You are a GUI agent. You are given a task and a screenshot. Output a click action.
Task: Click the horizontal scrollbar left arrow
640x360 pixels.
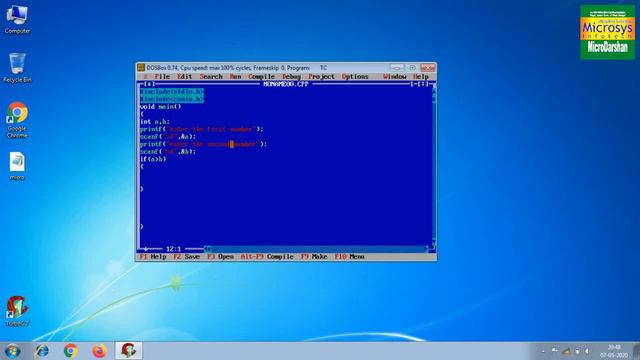pyautogui.click(x=207, y=249)
